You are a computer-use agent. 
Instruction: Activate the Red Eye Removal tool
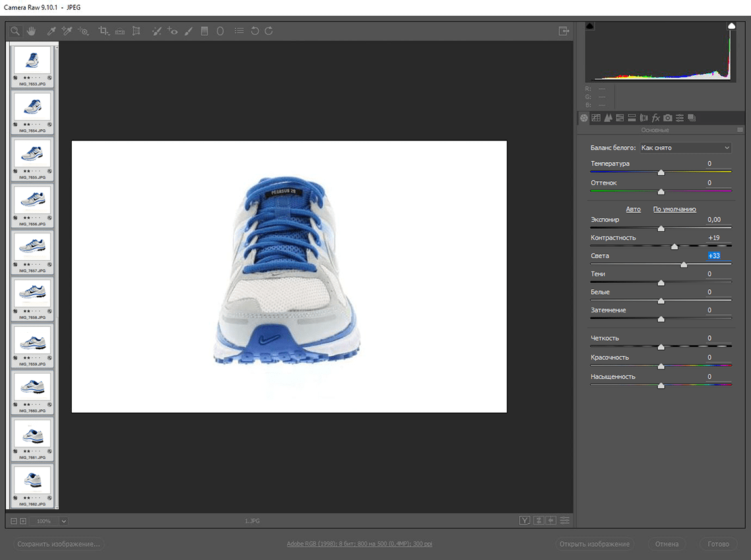(x=173, y=31)
